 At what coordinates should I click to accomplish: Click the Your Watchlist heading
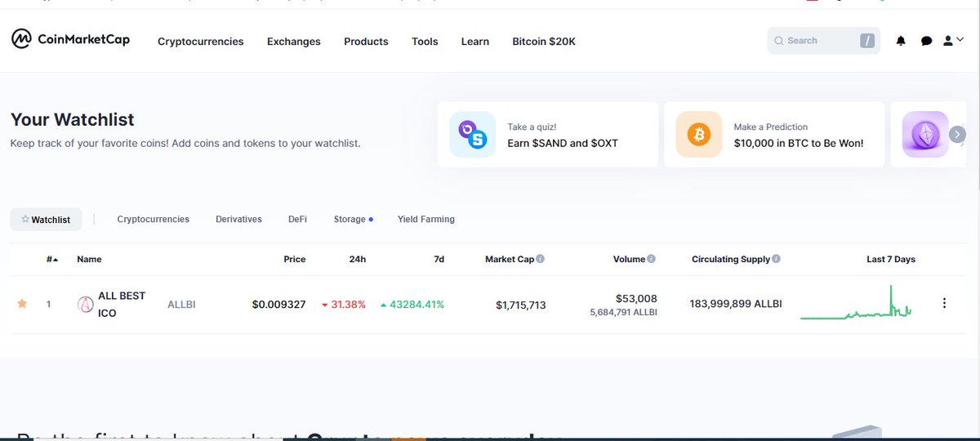point(73,119)
